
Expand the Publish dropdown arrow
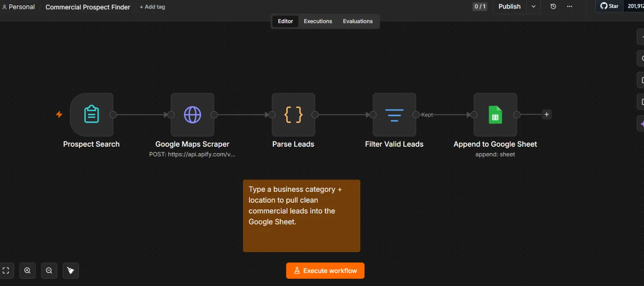pos(533,6)
